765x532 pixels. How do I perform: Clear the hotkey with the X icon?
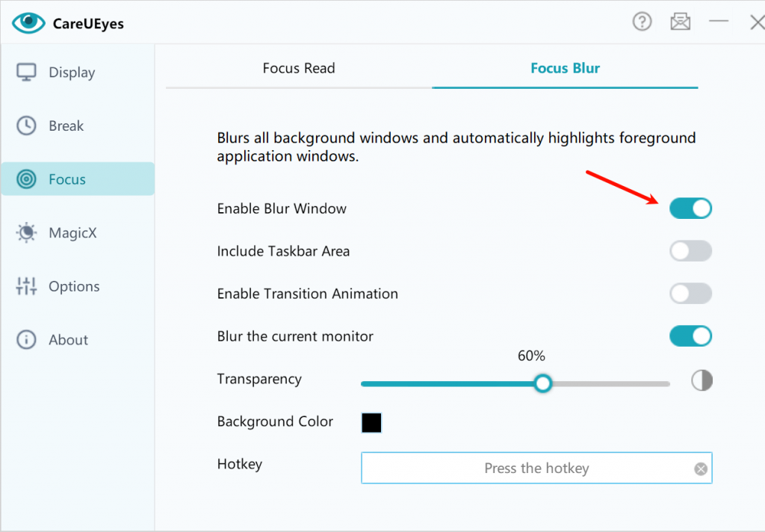click(701, 469)
